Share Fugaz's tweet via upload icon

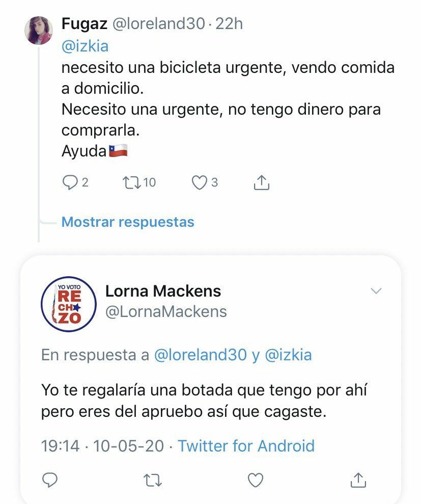[261, 182]
